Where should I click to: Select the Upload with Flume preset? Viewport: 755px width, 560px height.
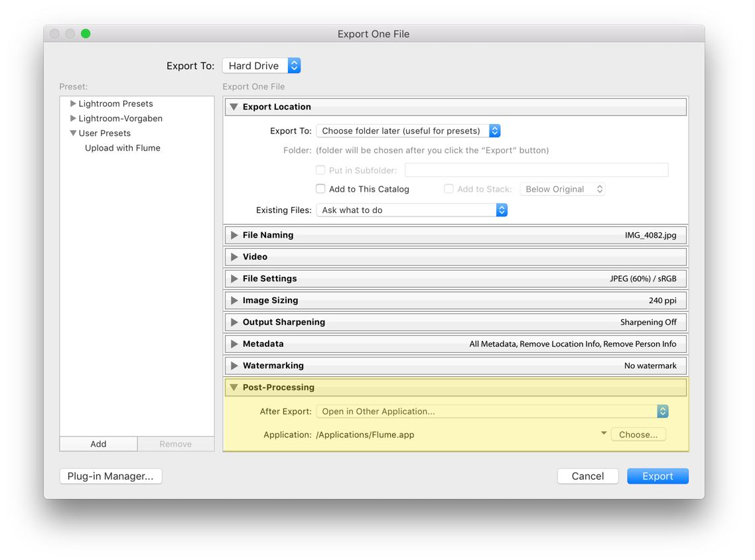(x=122, y=148)
